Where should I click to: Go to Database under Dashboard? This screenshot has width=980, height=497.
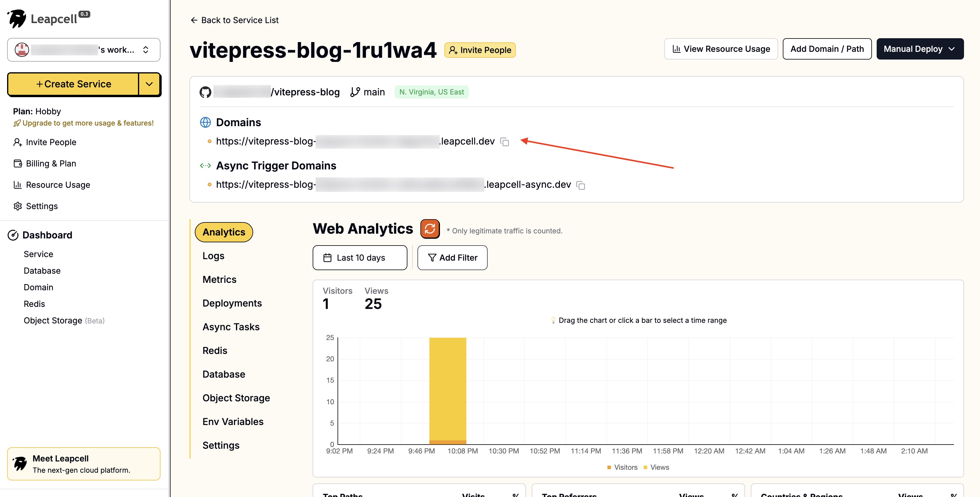(x=42, y=271)
